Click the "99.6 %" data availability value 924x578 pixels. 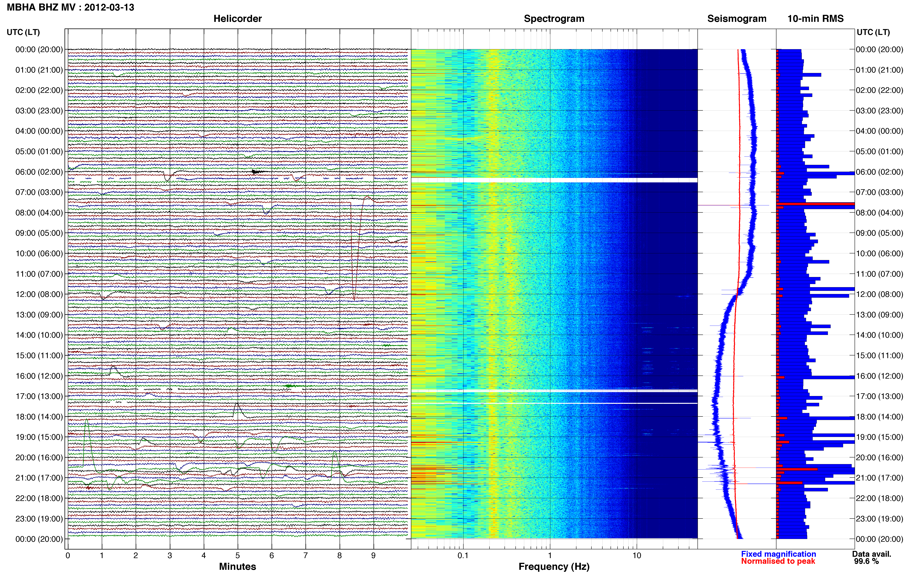(867, 561)
